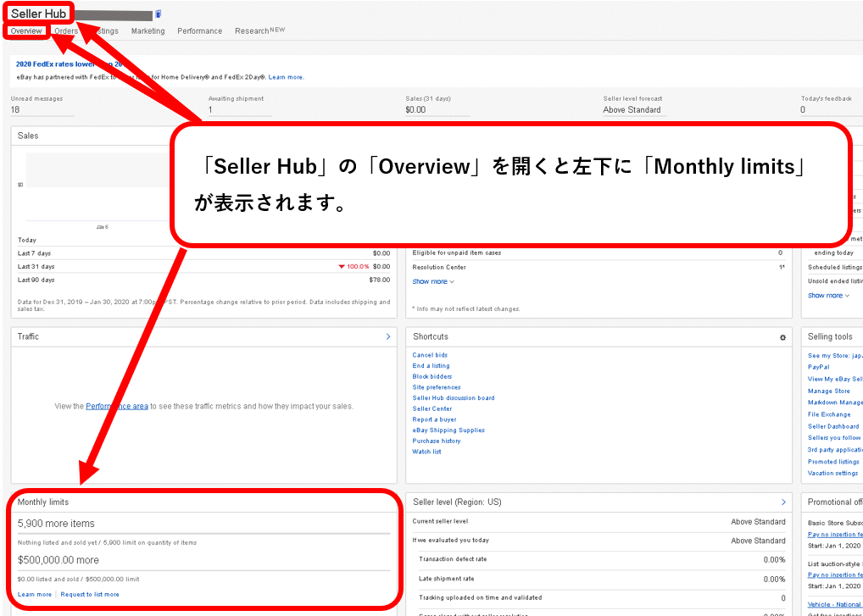Click the Report a buyer link
Screen dimensions: 863x616
[x=434, y=419]
